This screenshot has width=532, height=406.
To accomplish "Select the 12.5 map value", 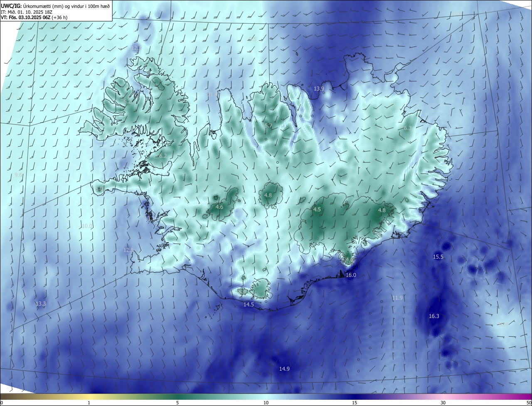I will click(x=129, y=250).
